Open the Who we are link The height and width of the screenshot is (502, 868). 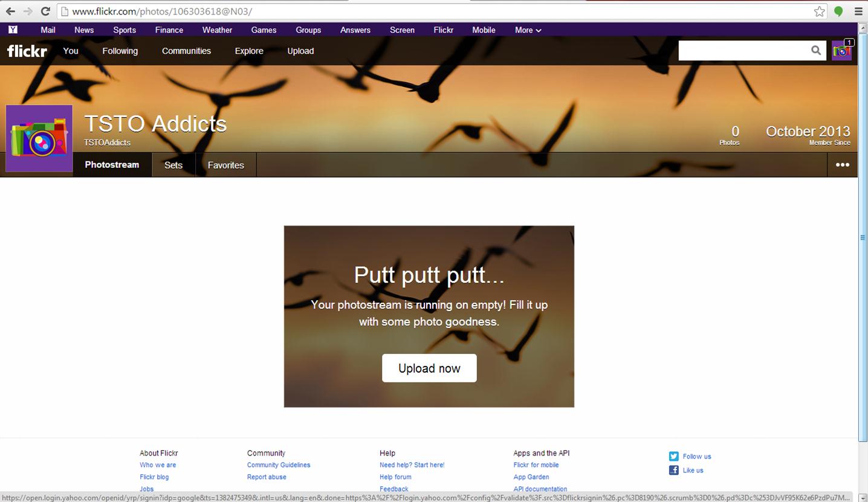pyautogui.click(x=158, y=465)
